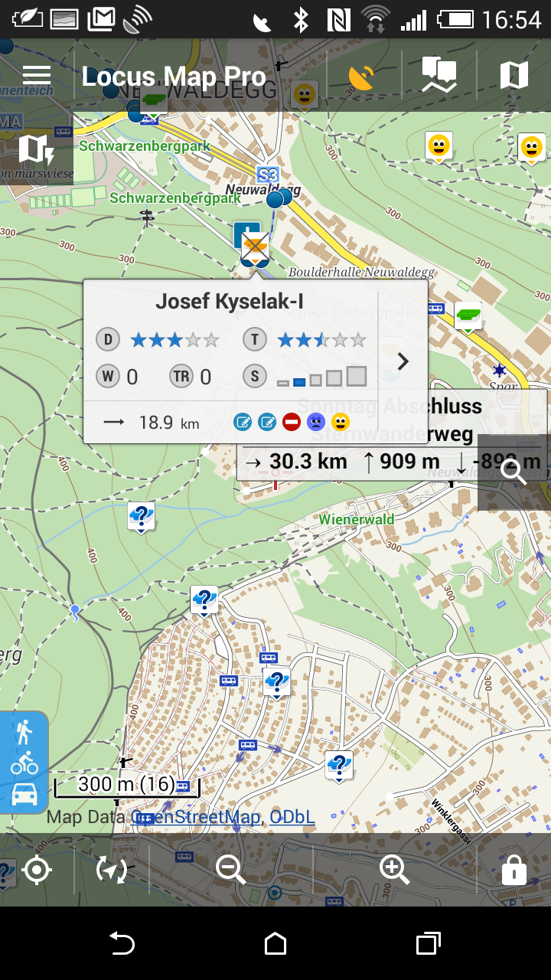Expand Josef Kyselak-I details arrow
Screen dimensions: 551x980
tap(403, 361)
